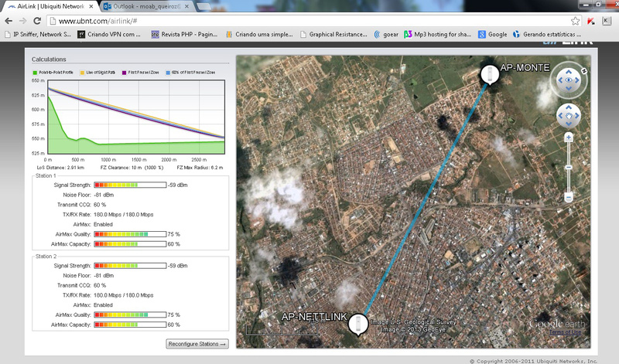619x364 pixels.
Task: Click the elevation profile chart
Action: [136, 117]
